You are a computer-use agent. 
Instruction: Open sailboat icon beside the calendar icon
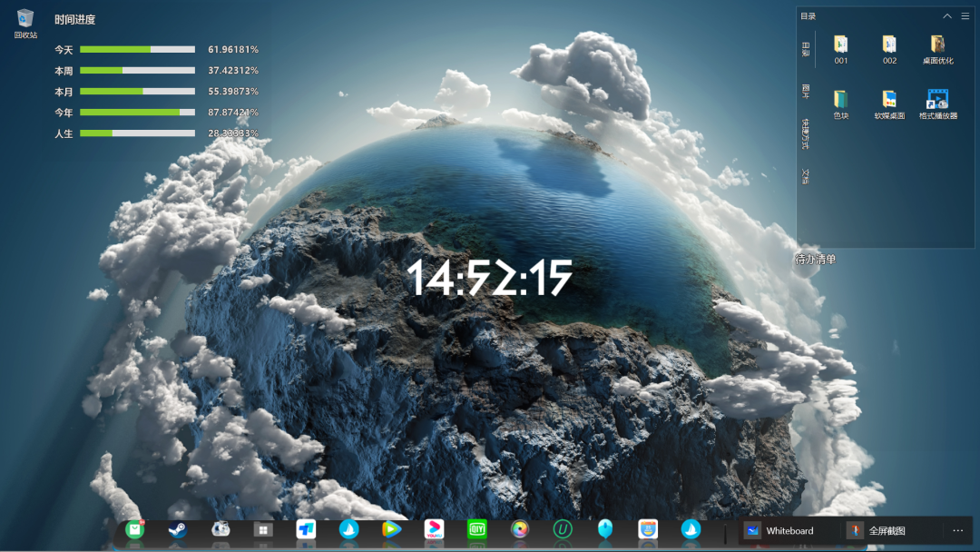(x=691, y=530)
